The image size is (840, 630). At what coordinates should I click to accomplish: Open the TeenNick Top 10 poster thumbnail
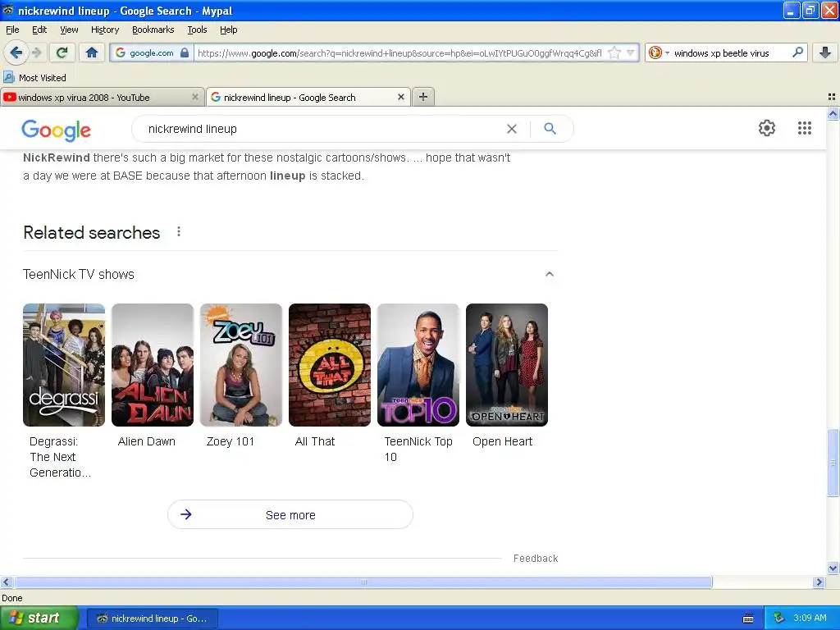point(418,365)
